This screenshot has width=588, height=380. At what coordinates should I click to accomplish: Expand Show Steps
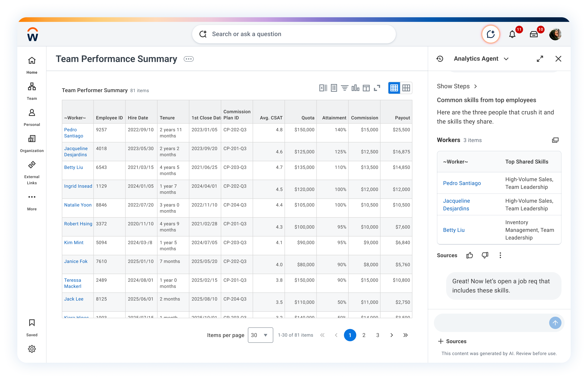457,86
